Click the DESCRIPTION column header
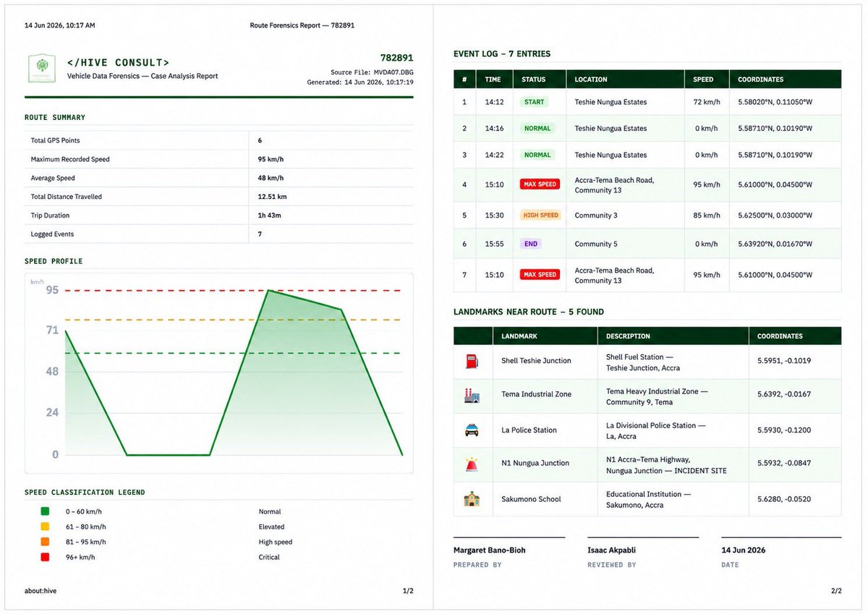This screenshot has height=614, width=868. (x=628, y=336)
